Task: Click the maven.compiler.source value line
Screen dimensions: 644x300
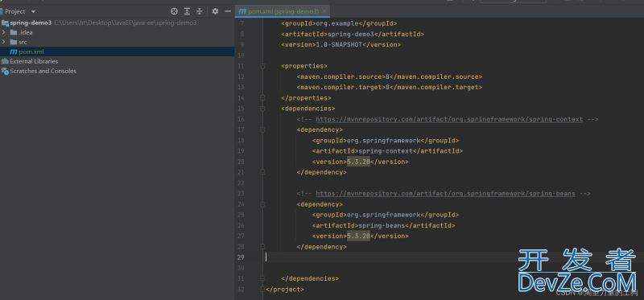Action: point(390,76)
